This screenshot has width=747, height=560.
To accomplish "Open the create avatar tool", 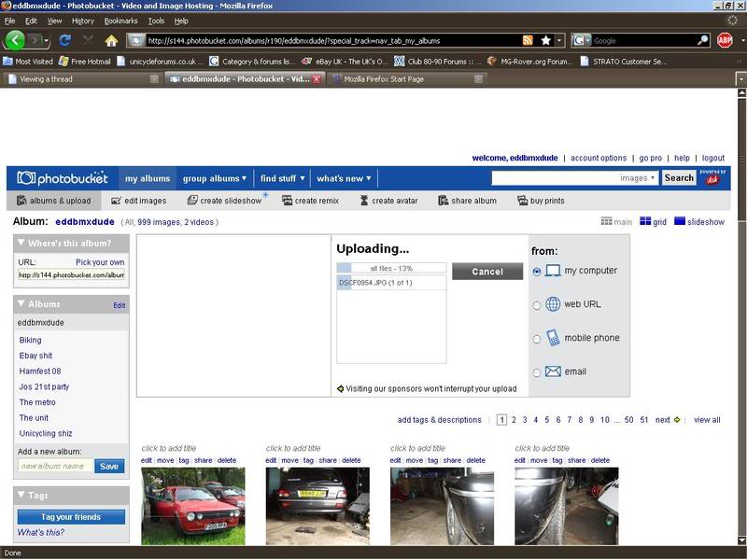I will (x=388, y=201).
